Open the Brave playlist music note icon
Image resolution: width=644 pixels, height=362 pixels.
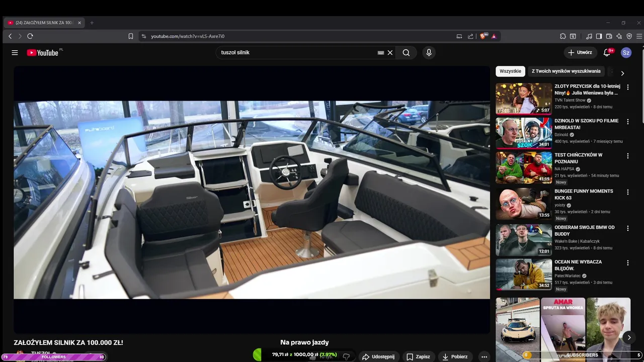click(x=589, y=36)
